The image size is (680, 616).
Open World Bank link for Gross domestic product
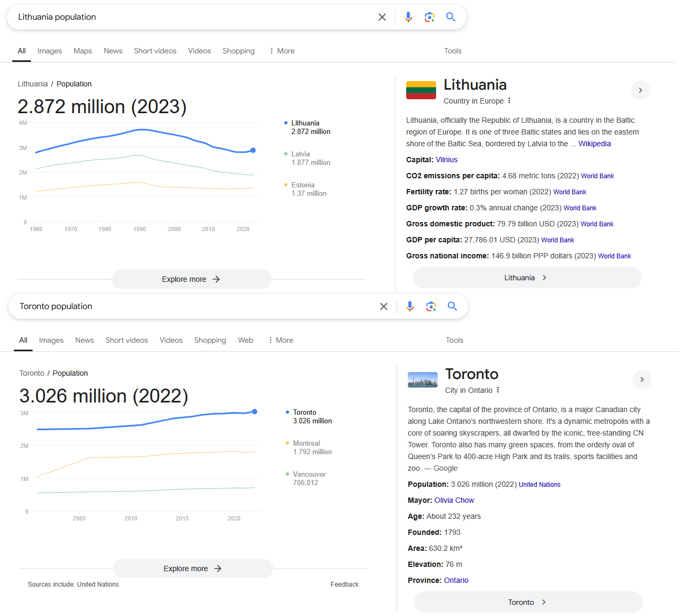pyautogui.click(x=597, y=224)
